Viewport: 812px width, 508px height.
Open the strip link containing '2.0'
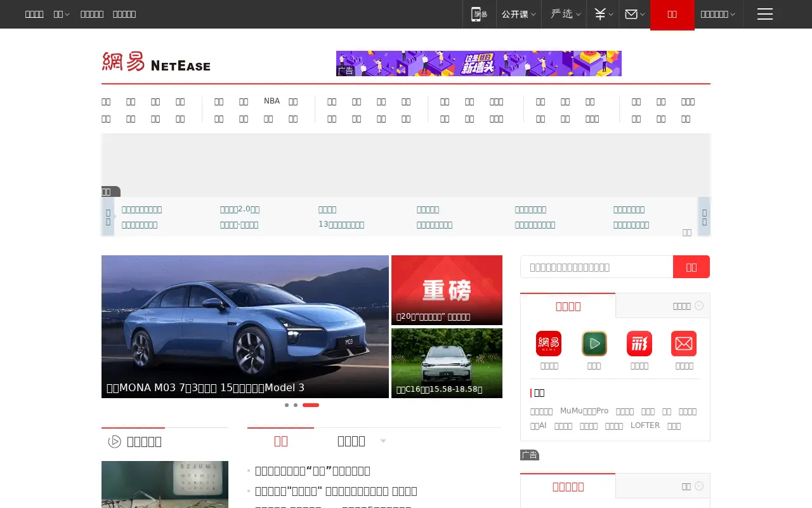240,210
